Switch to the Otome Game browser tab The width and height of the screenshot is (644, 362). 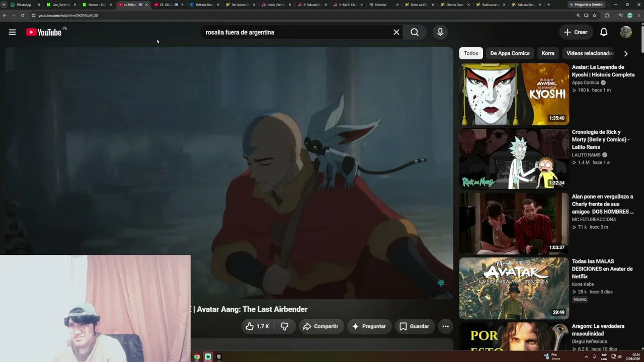point(455,5)
